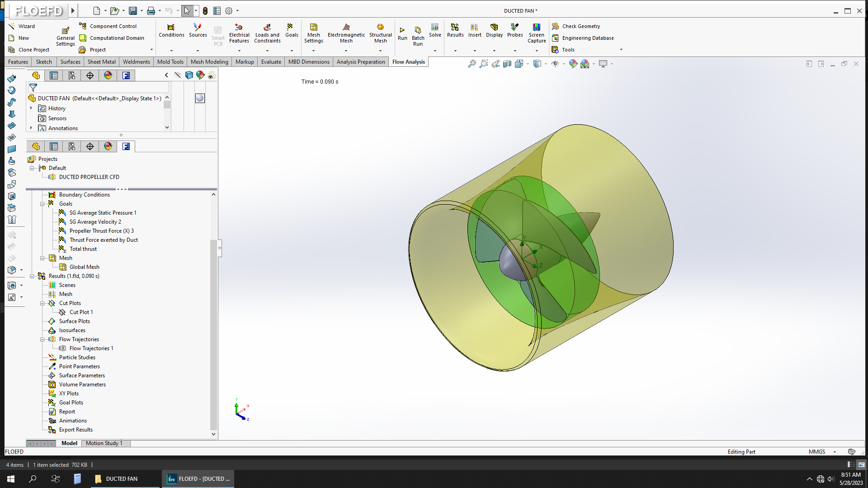Collapse the Cut Plots node
The image size is (868, 488).
(x=42, y=303)
